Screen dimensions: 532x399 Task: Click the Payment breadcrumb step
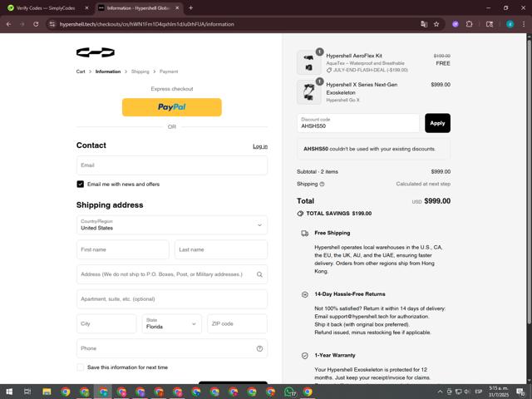point(169,71)
